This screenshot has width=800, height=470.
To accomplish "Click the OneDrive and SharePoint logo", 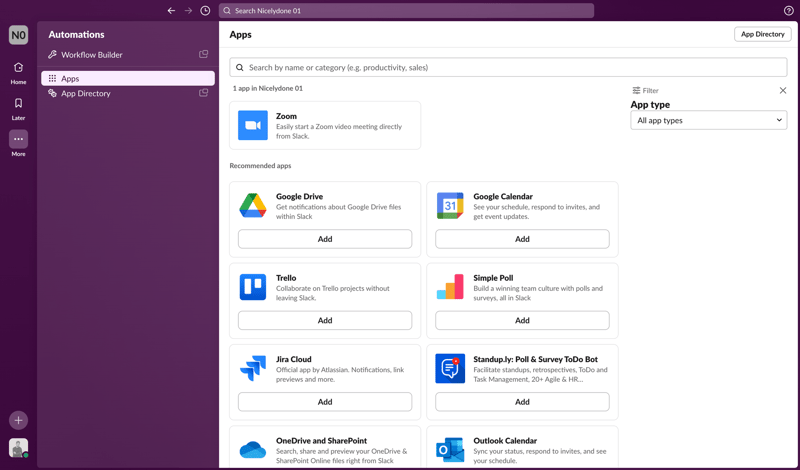I will coord(253,450).
